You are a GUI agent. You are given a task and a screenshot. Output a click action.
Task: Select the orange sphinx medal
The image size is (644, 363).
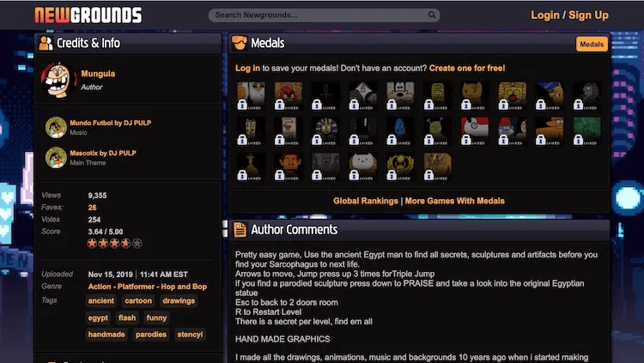(x=550, y=131)
